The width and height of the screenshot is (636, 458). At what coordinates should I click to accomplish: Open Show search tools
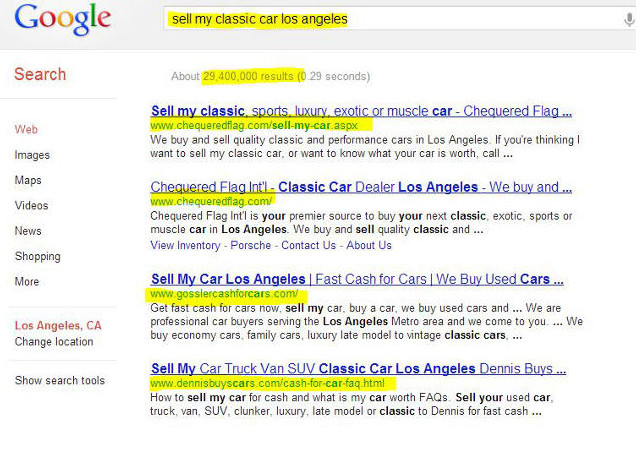click(x=60, y=380)
